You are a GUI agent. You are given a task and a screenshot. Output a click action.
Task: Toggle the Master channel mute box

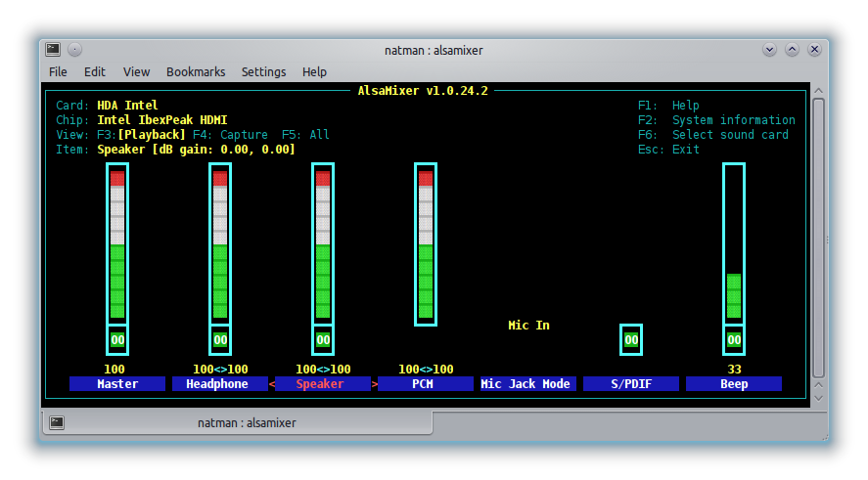tap(117, 340)
